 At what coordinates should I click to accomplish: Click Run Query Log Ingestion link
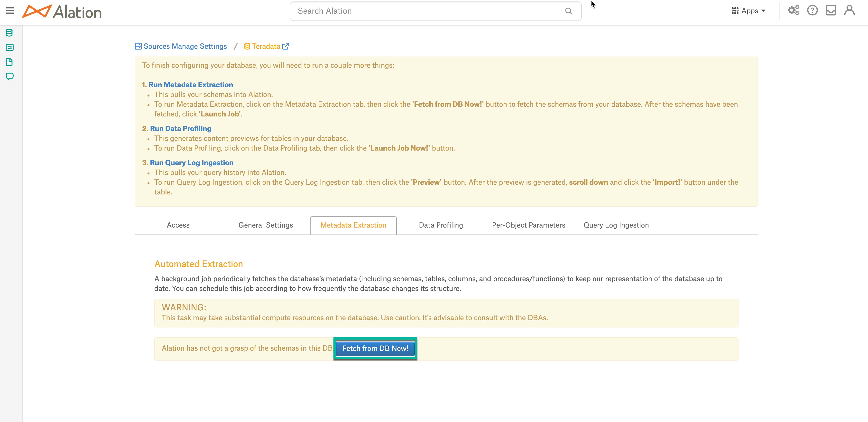point(191,163)
